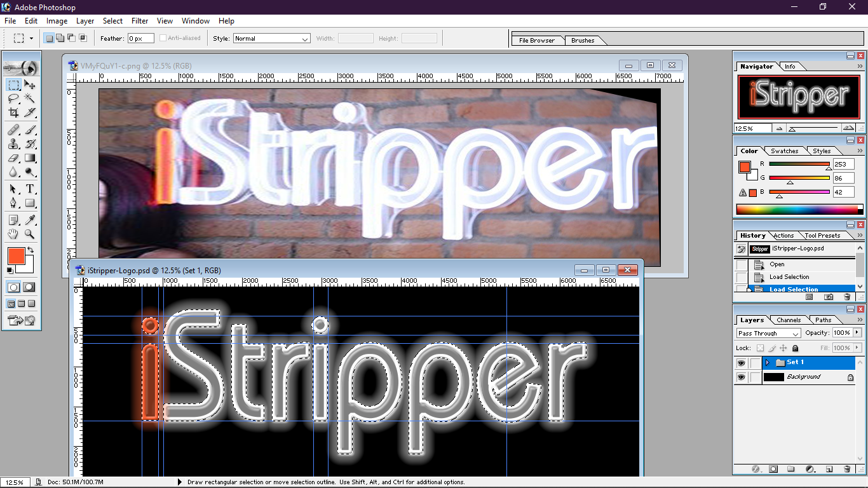
Task: Open Layers palette flyout menu arrow
Action: pos(860,320)
